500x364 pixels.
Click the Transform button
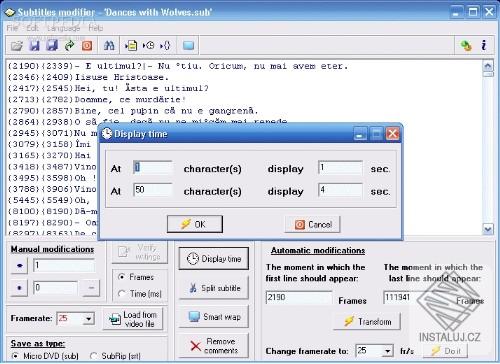[x=367, y=321]
